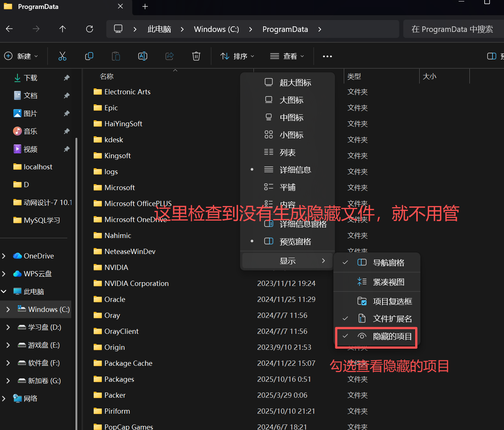Open the 查看 view dropdown
Image resolution: width=504 pixels, height=430 pixels.
coord(287,56)
